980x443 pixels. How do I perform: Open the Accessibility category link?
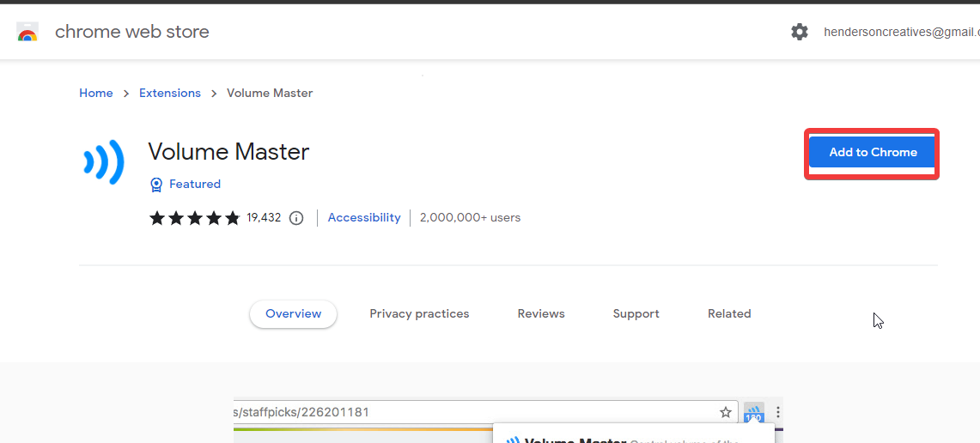pyautogui.click(x=364, y=217)
